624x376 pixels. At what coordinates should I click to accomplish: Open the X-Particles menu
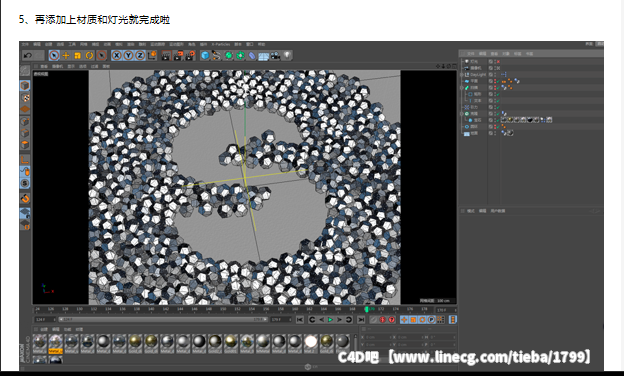(x=221, y=44)
